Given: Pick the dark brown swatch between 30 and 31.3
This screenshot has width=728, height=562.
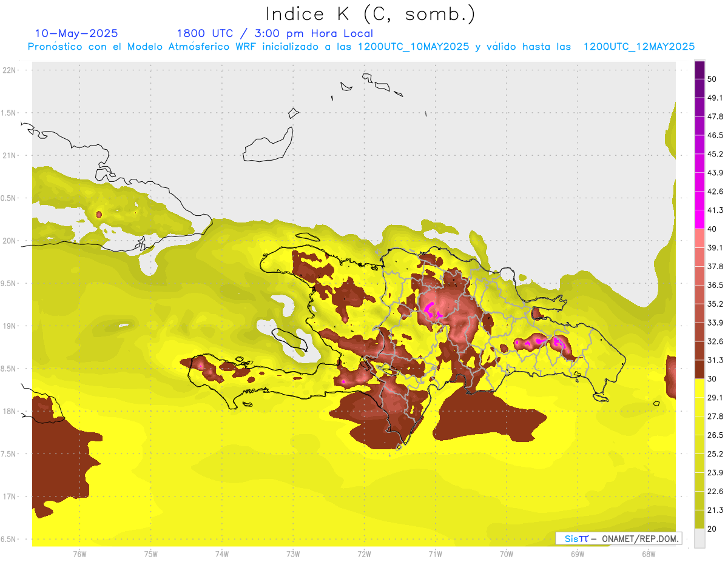Looking at the screenshot, I should (x=700, y=369).
